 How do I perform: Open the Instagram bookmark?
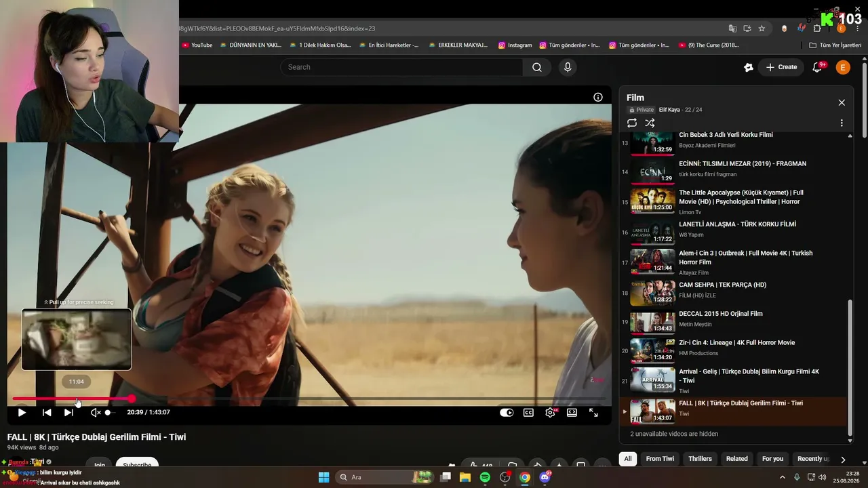click(x=515, y=45)
